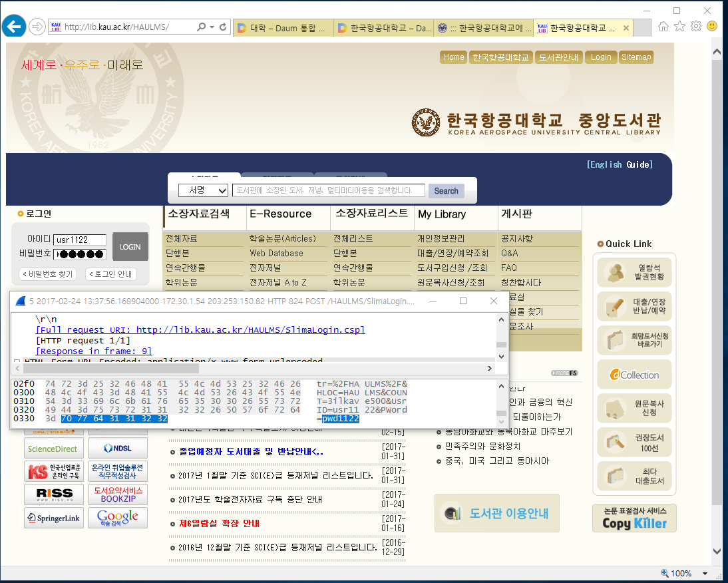This screenshot has height=583, width=728.
Task: Click the library search text box
Action: pos(329,190)
